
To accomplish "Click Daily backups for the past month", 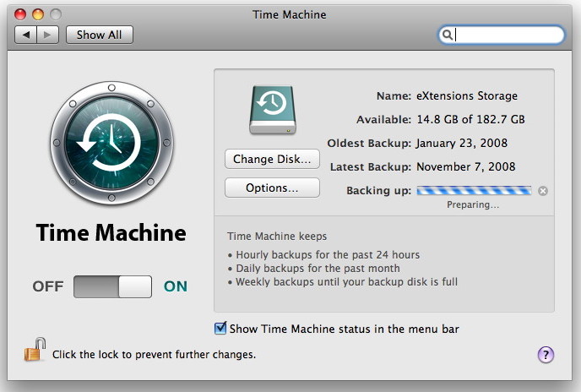I will tap(318, 268).
